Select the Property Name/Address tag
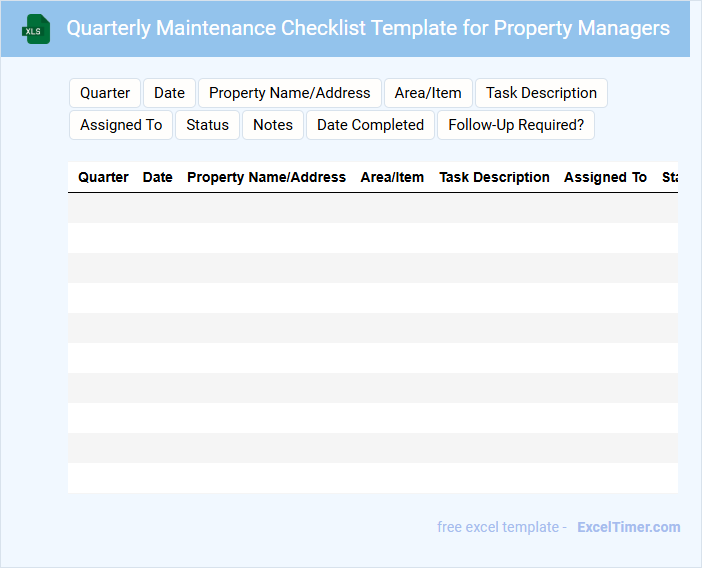This screenshot has height=568, width=702. coord(289,93)
